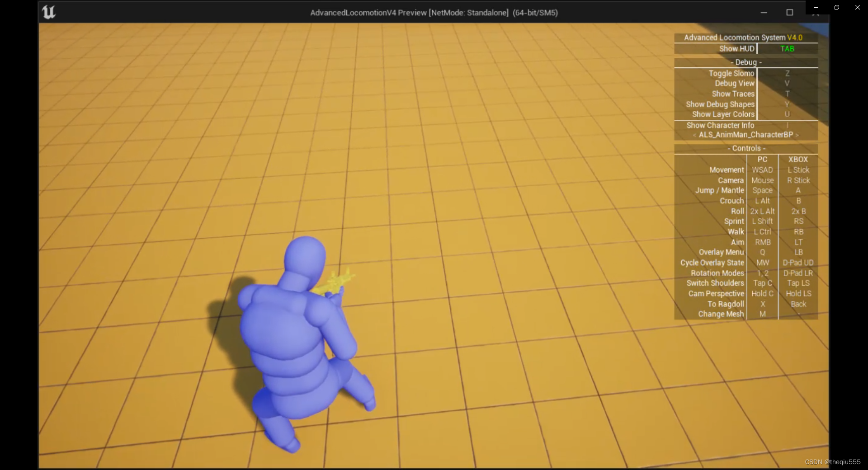Viewport: 868px width, 470px height.
Task: Click the "2x L Alt" binding
Action: (762, 211)
